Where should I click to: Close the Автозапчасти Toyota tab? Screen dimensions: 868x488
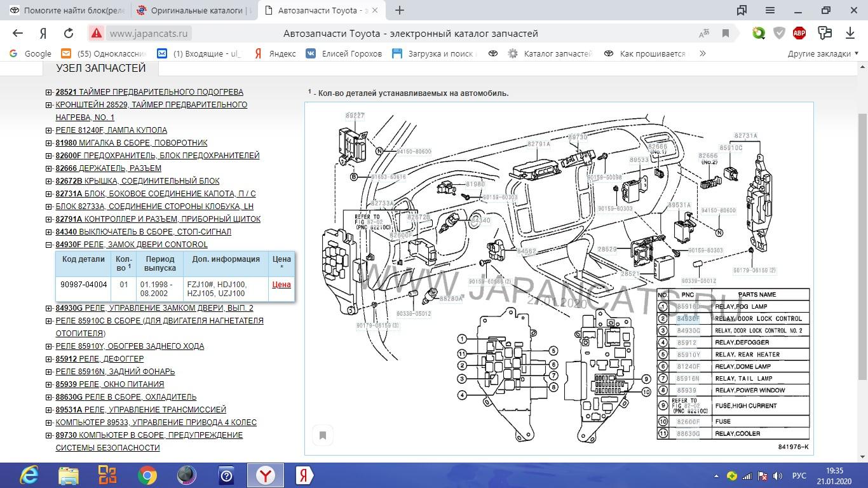tap(375, 10)
